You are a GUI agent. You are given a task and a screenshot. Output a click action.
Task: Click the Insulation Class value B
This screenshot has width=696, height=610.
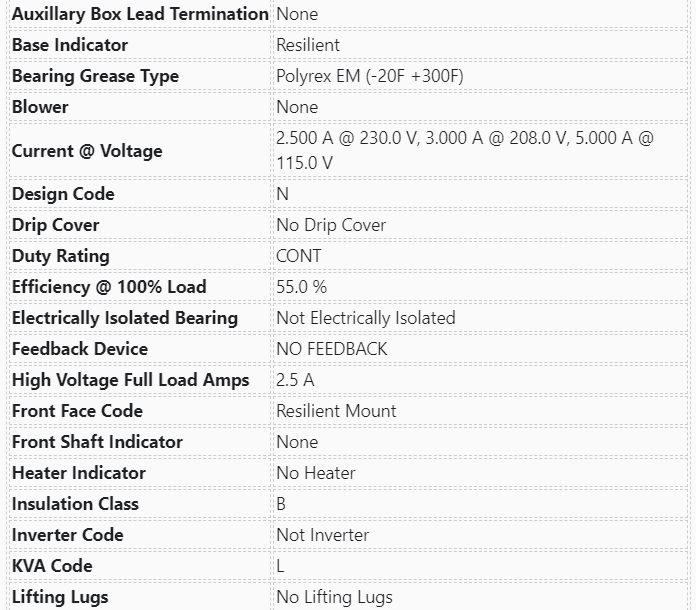[x=281, y=504]
